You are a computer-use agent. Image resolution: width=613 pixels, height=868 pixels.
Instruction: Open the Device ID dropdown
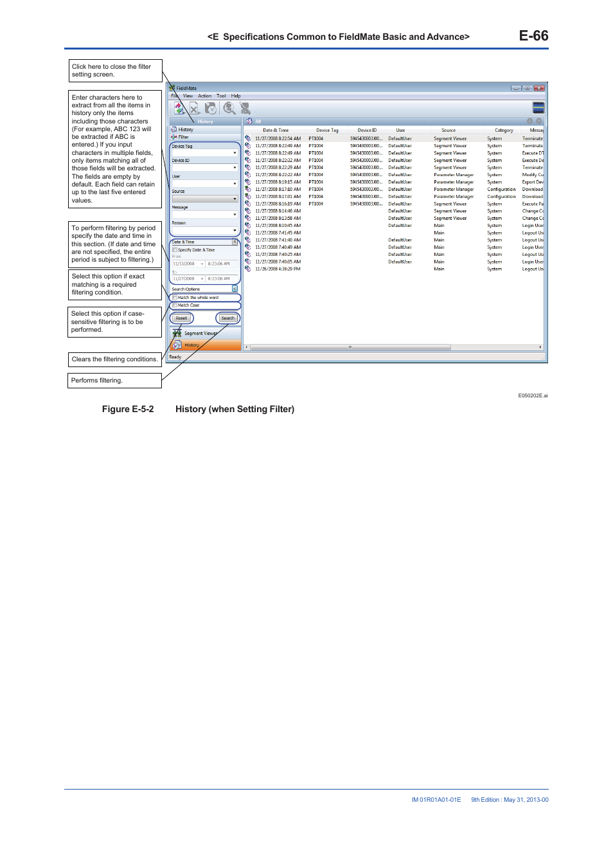(x=235, y=168)
